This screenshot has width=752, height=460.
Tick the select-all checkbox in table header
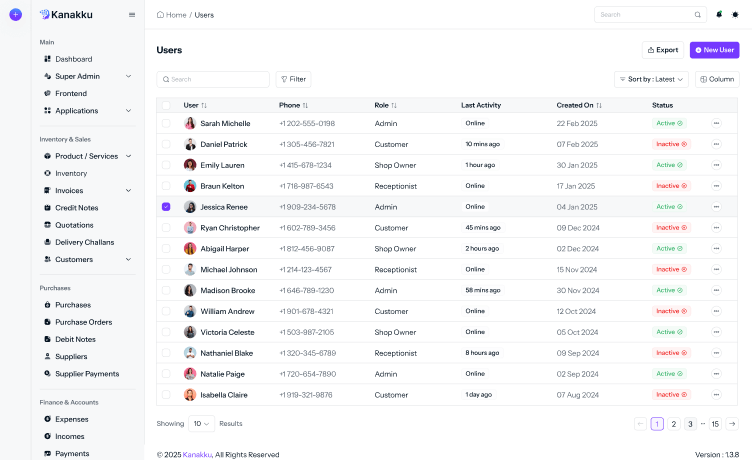click(x=166, y=105)
